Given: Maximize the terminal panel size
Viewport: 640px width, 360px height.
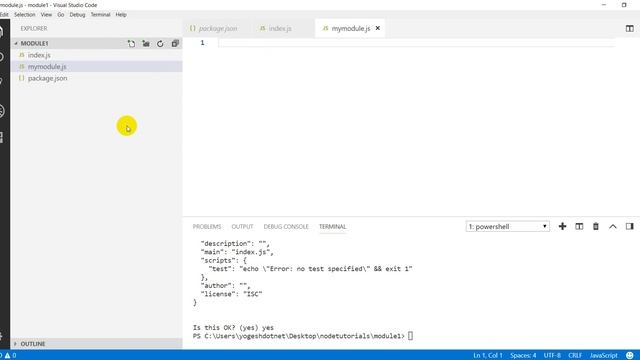Looking at the screenshot, I should click(613, 226).
